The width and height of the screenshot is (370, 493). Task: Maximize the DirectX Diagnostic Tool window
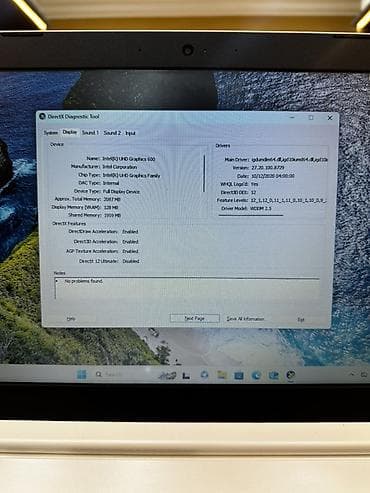tap(311, 118)
